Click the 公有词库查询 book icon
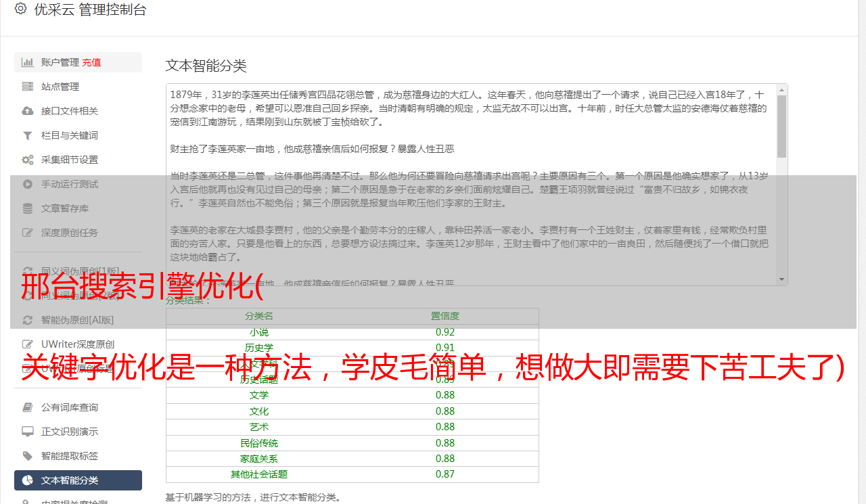The image size is (866, 504). tap(28, 407)
